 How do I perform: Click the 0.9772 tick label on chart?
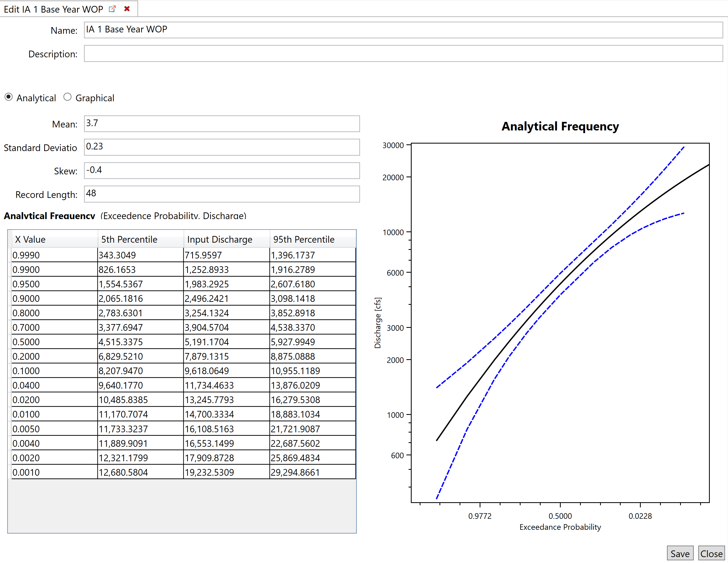tap(480, 516)
